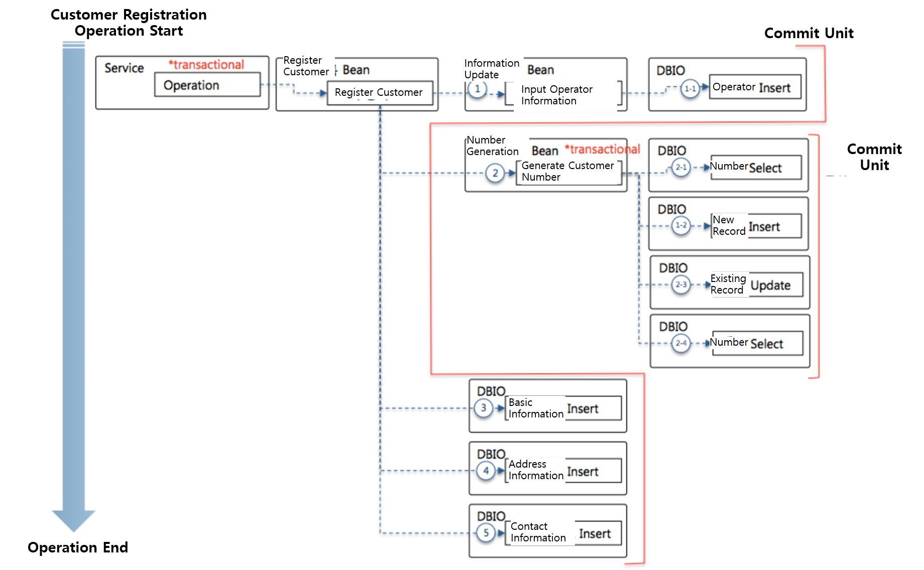Click the Operation box in Service

coord(207,85)
